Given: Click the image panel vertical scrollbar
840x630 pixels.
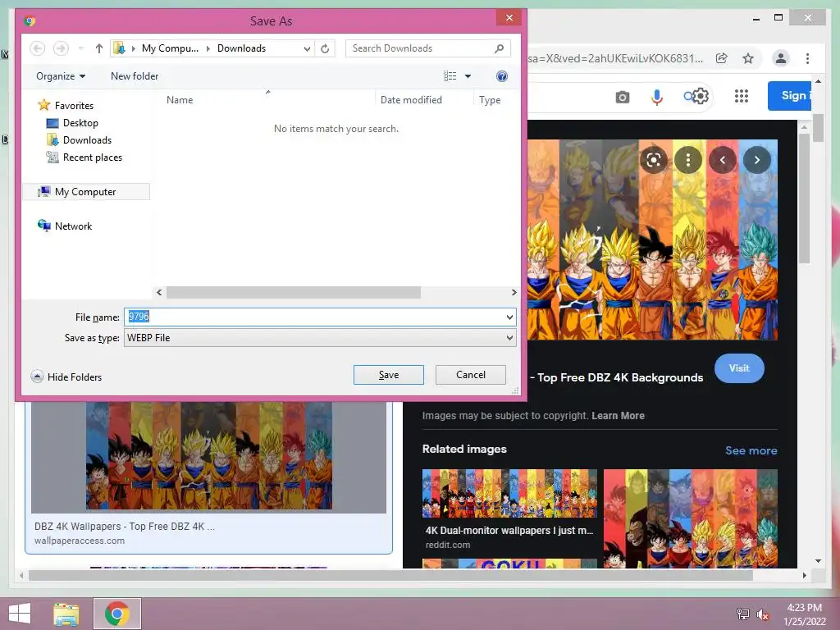Looking at the screenshot, I should [x=804, y=199].
